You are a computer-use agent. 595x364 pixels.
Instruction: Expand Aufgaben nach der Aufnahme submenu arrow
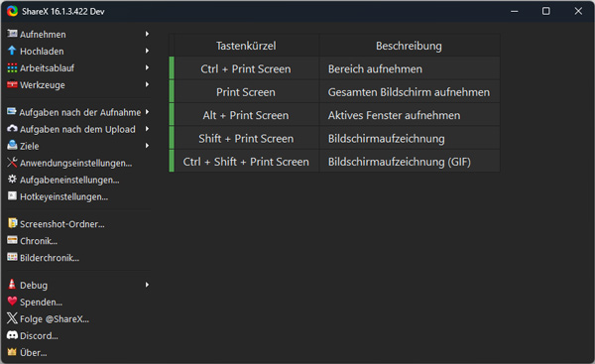click(x=147, y=112)
